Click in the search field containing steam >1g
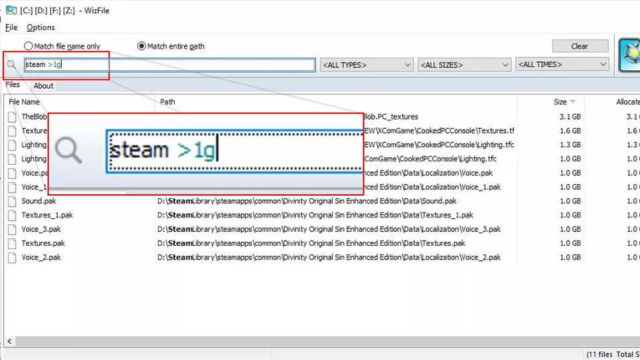Image resolution: width=640 pixels, height=360 pixels. (x=169, y=64)
